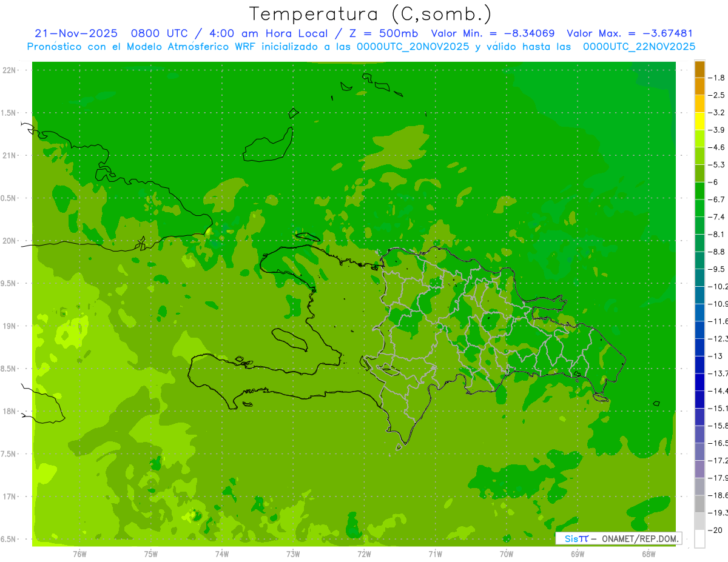Viewport: 728px width, 562px height.
Task: Click the '-8.1' colorbar value
Action: pos(716,234)
